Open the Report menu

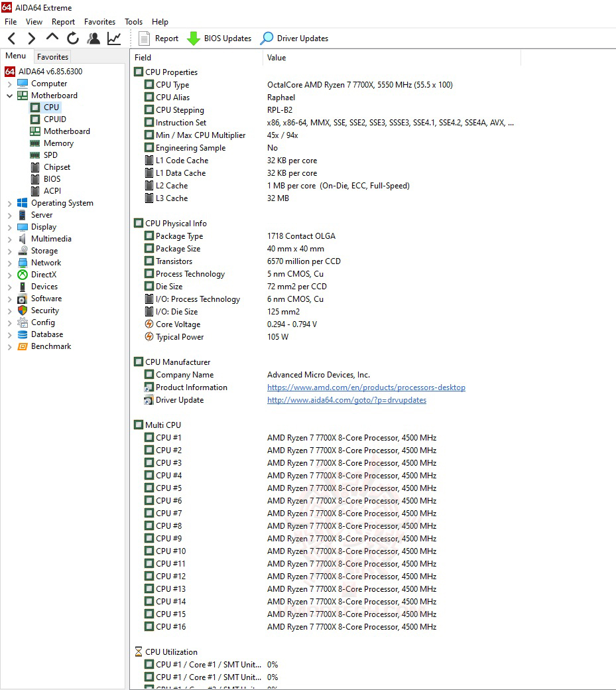pyautogui.click(x=63, y=21)
